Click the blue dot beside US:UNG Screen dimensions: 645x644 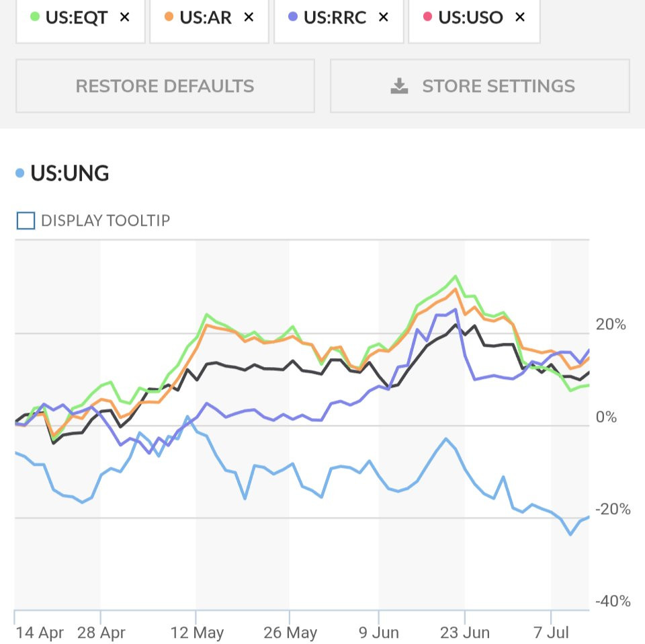pos(20,174)
